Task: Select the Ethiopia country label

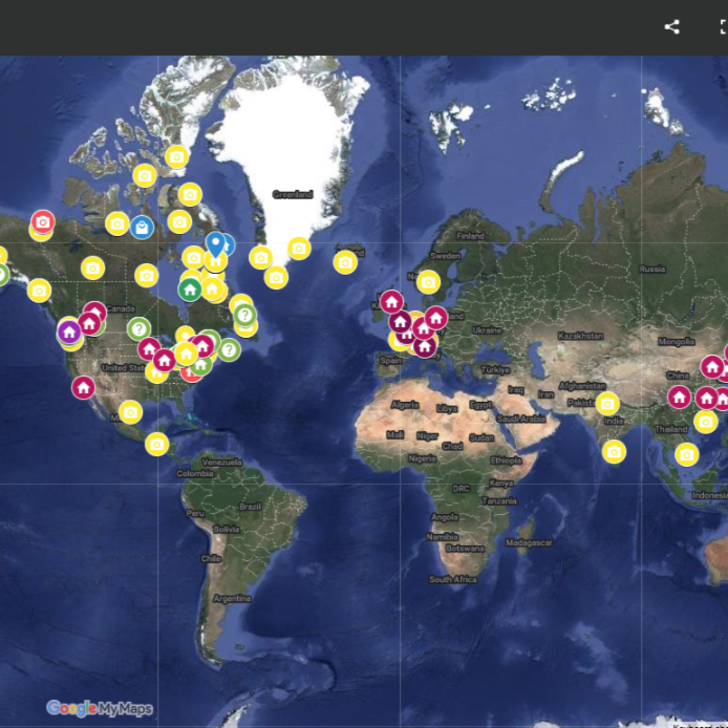Action: [x=506, y=460]
